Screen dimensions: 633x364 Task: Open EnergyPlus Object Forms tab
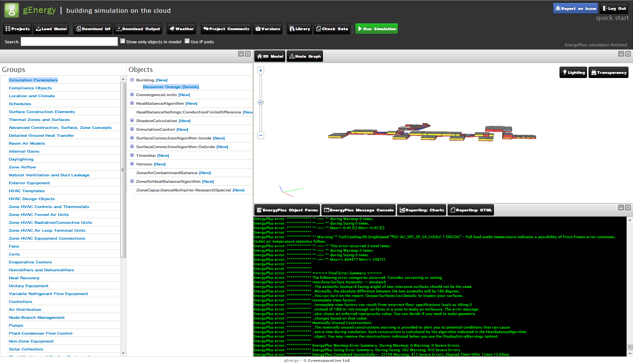pos(287,210)
